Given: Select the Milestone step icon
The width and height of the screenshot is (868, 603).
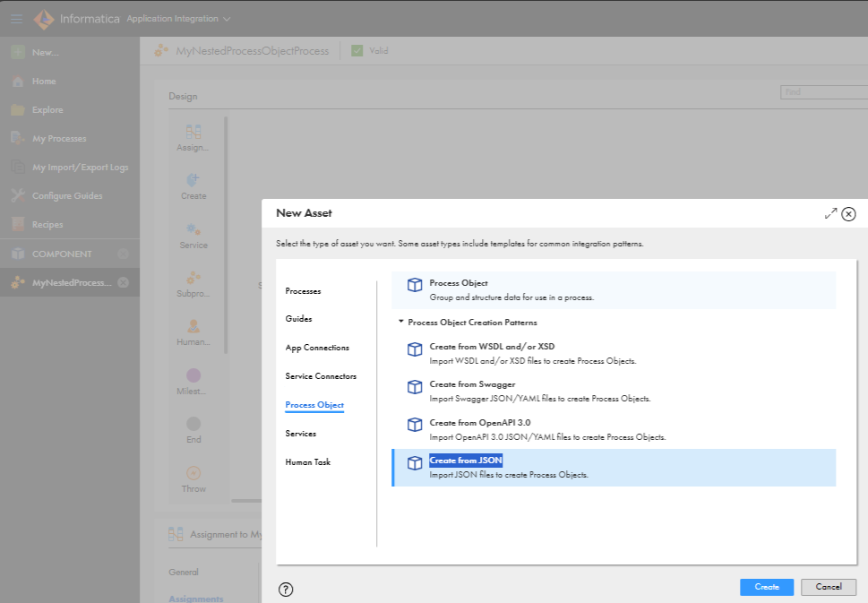Looking at the screenshot, I should (193, 375).
